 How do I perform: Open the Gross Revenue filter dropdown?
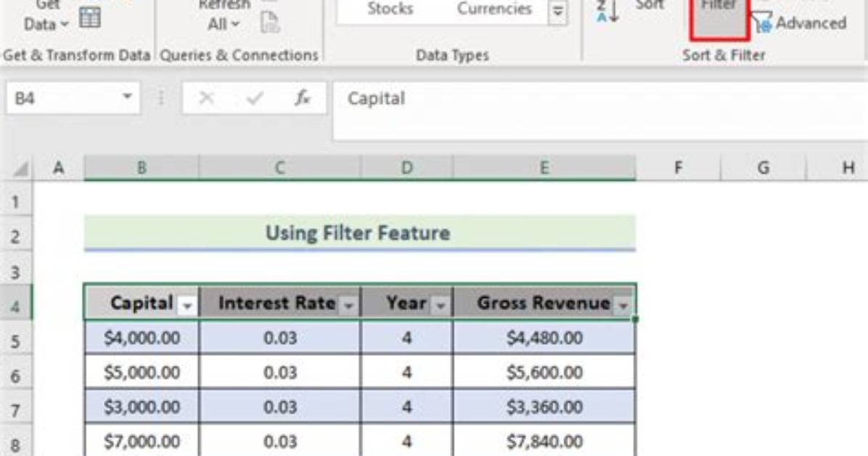point(623,305)
